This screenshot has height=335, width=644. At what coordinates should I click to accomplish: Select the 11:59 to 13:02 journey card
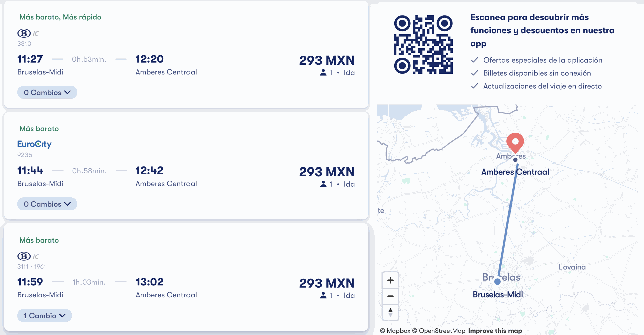[x=186, y=277]
